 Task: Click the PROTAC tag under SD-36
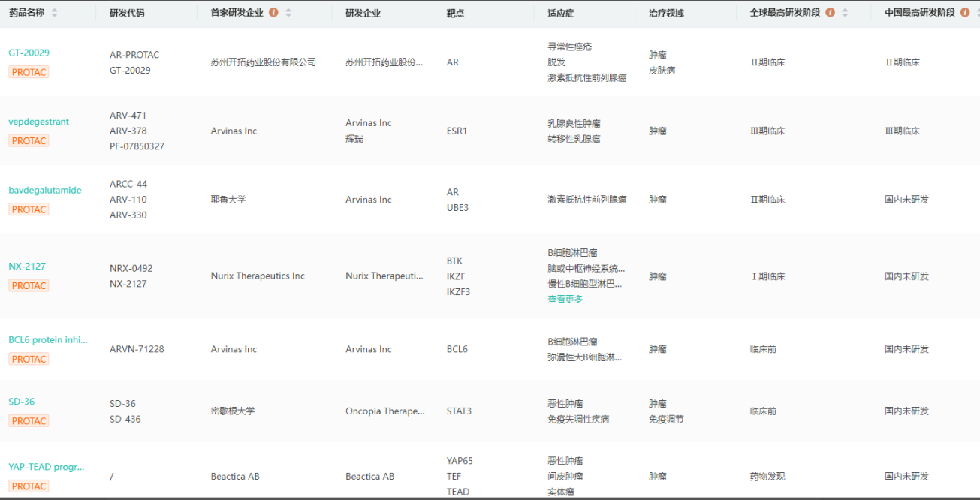pos(29,421)
